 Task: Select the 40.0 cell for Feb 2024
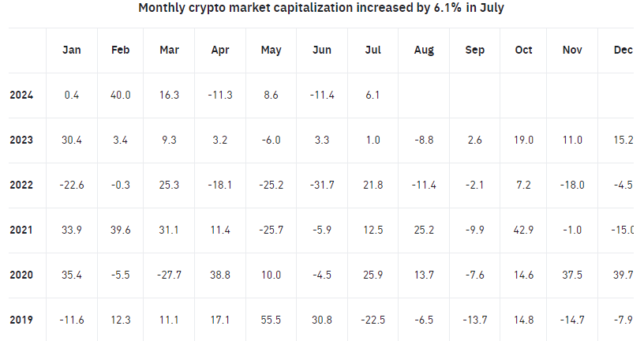tap(121, 95)
